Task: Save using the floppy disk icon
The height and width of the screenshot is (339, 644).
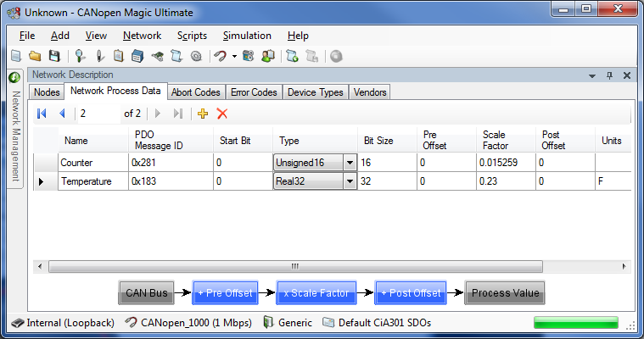Action: pos(53,56)
